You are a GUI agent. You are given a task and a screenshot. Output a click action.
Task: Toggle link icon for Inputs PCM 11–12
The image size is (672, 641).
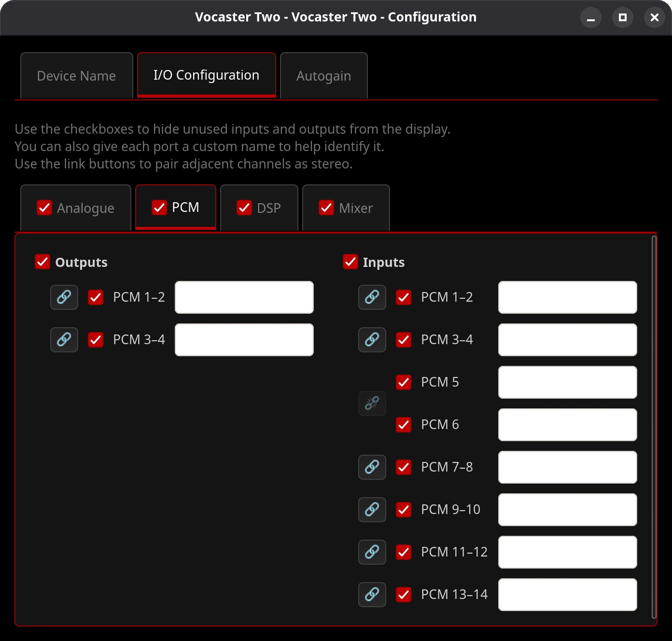[372, 552]
